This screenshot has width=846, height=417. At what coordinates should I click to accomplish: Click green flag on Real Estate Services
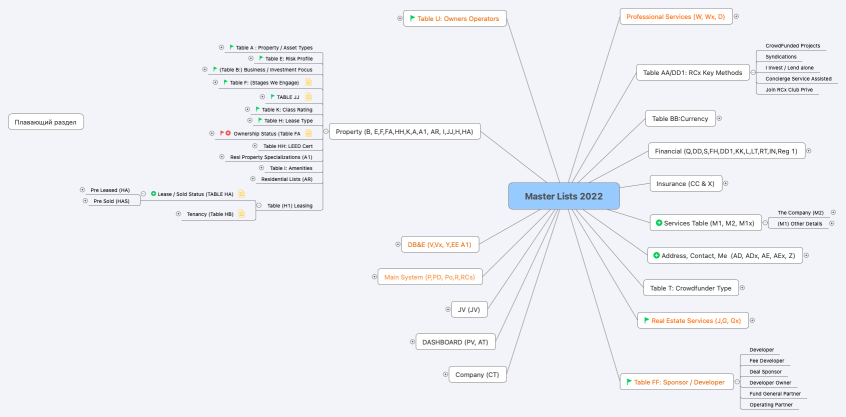click(x=646, y=320)
